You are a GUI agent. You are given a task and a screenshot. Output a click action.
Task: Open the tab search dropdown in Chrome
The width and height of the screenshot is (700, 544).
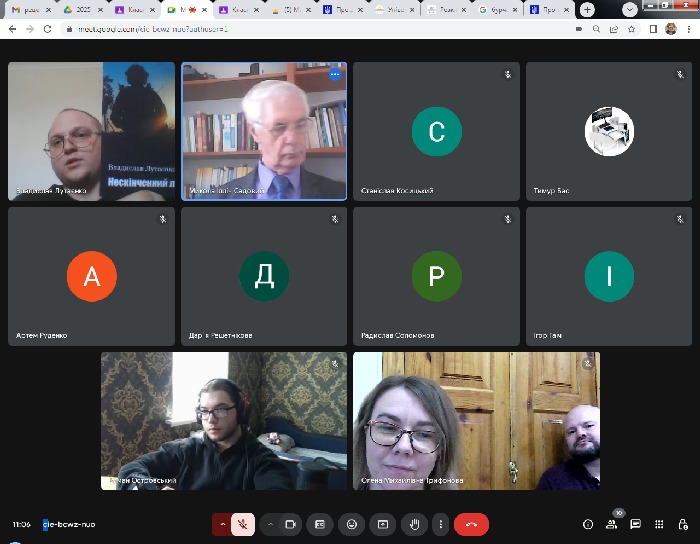coord(631,9)
